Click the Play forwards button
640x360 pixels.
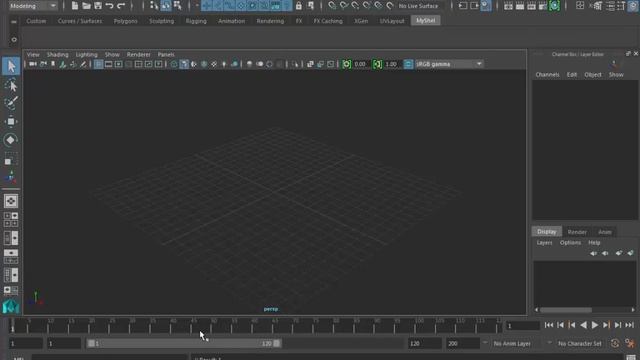pos(595,325)
